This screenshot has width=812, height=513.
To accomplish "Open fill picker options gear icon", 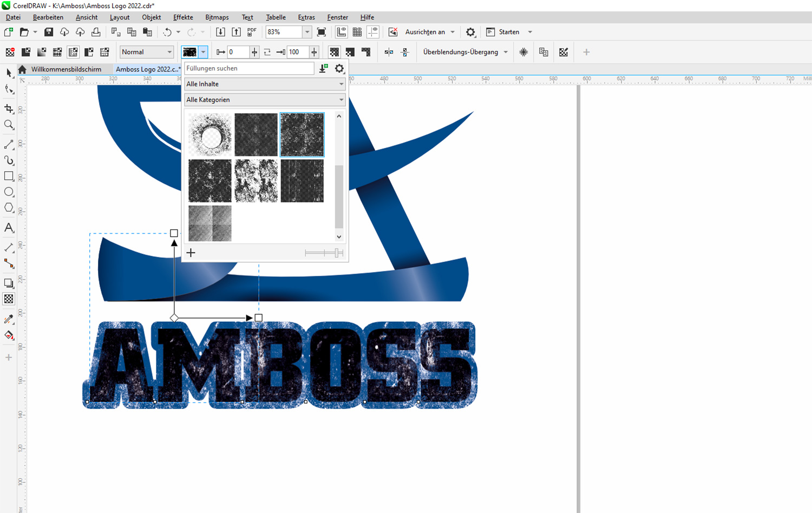I will pos(339,68).
